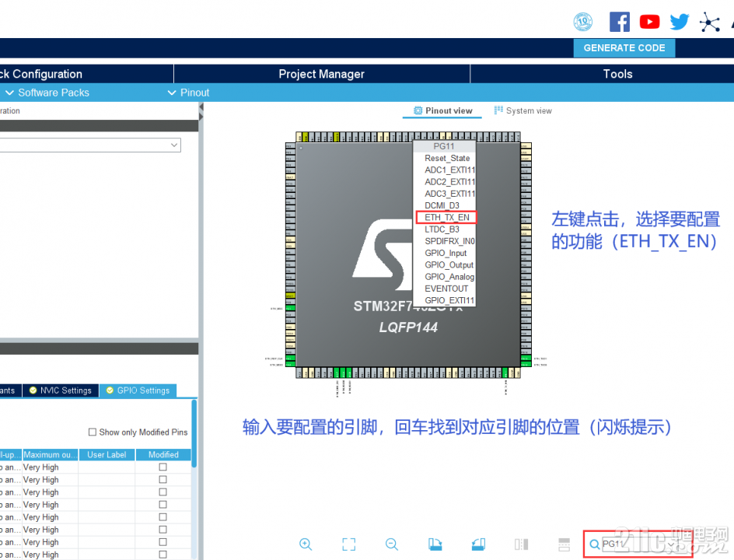Set pin to GPIO_Analog

444,277
